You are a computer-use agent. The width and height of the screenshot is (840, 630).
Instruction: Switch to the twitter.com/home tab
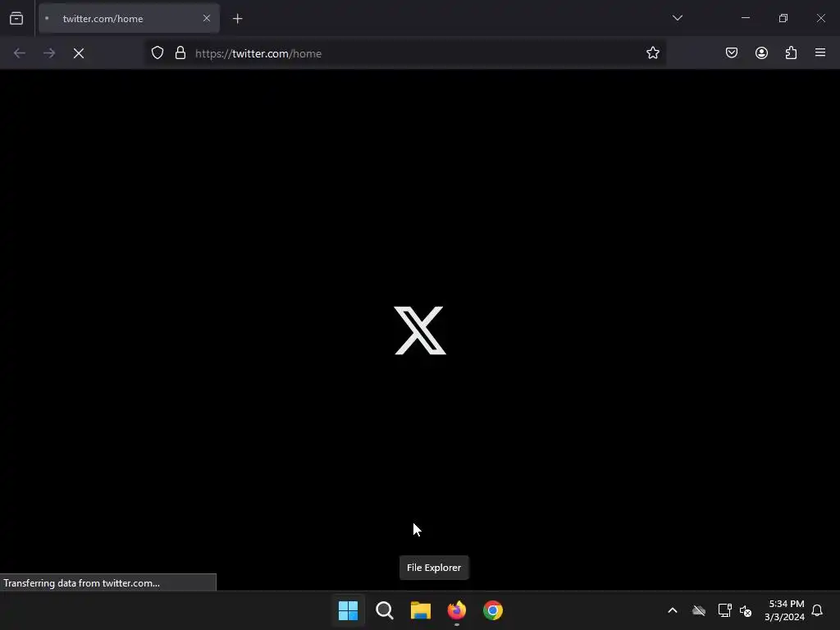coord(129,19)
